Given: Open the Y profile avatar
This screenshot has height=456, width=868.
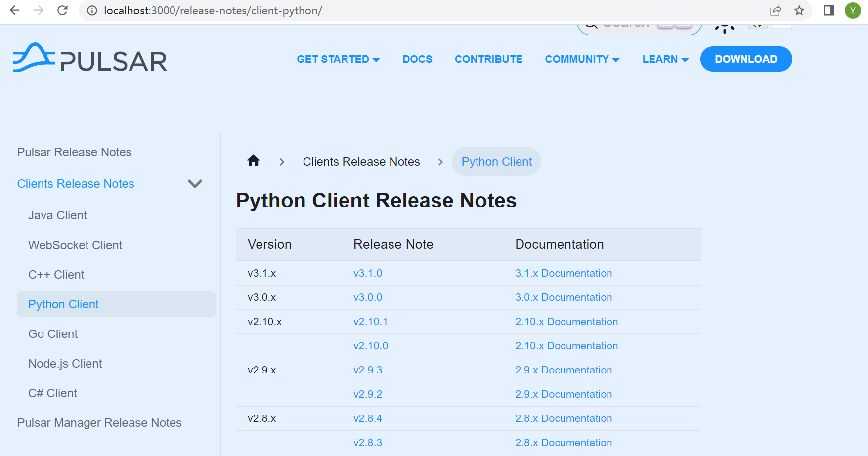Looking at the screenshot, I should (853, 10).
